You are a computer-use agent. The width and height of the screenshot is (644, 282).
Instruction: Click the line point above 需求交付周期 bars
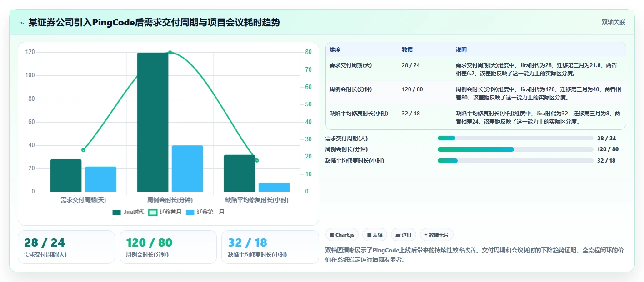point(83,150)
